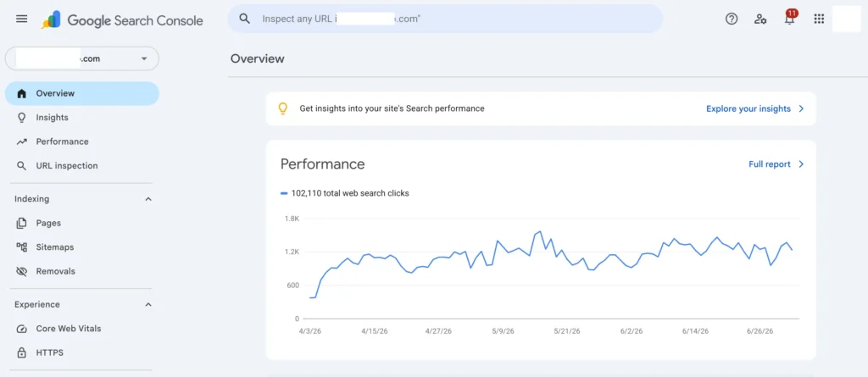
Task: Open users and settings icon
Action: (760, 19)
